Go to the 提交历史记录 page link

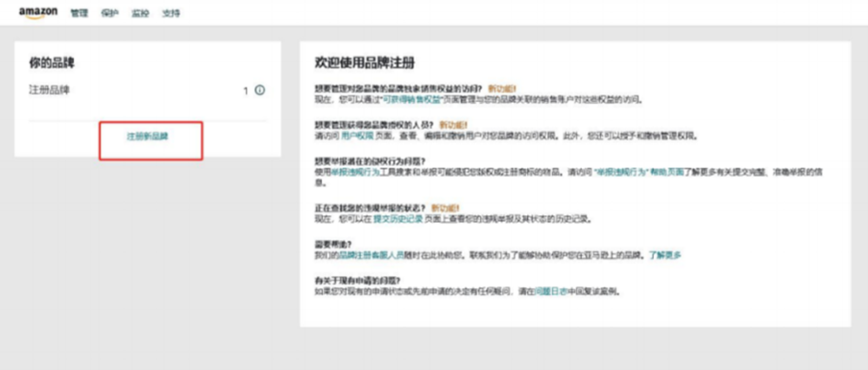[398, 219]
